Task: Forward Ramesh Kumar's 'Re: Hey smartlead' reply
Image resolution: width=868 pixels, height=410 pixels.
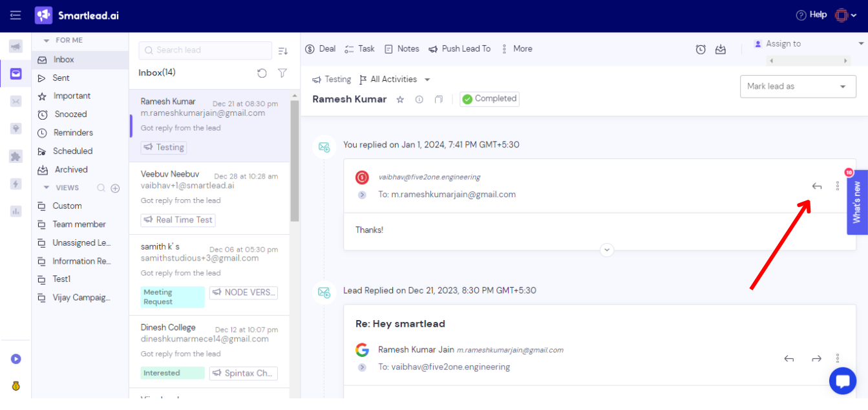Action: point(816,358)
